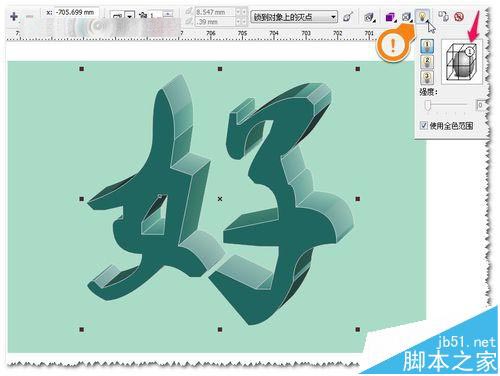Click the bottom-center selection handle
The width and height of the screenshot is (500, 376).
point(220,330)
